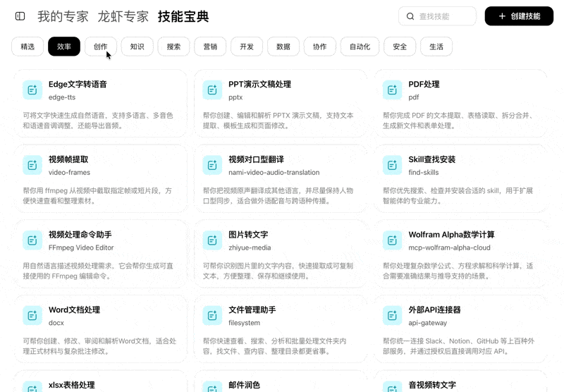This screenshot has height=392, width=564.
Task: Click the Word文档处理 description text
Action: (x=99, y=346)
